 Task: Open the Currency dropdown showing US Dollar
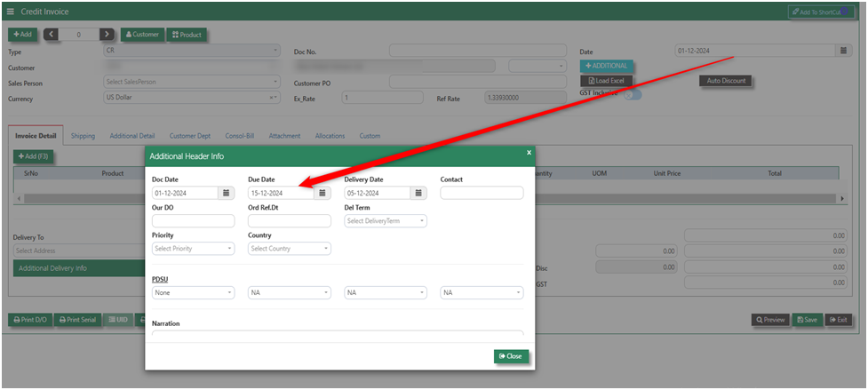click(x=192, y=97)
